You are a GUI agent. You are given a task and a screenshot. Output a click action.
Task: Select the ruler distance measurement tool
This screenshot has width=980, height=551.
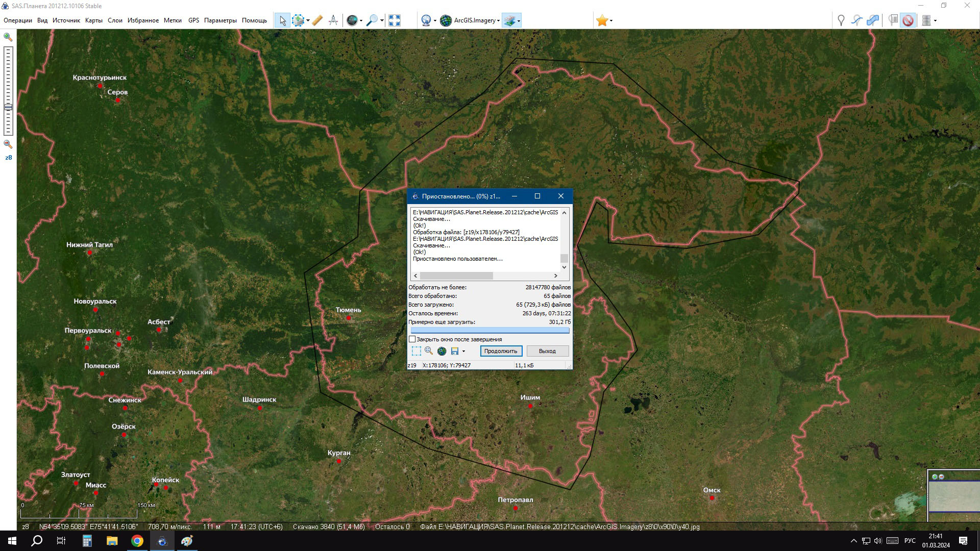pos(317,20)
